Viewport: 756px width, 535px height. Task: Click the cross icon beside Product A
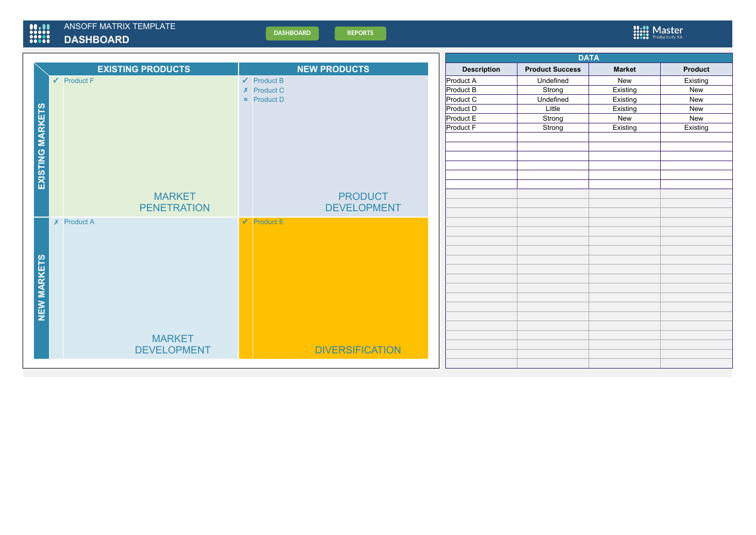click(x=56, y=222)
